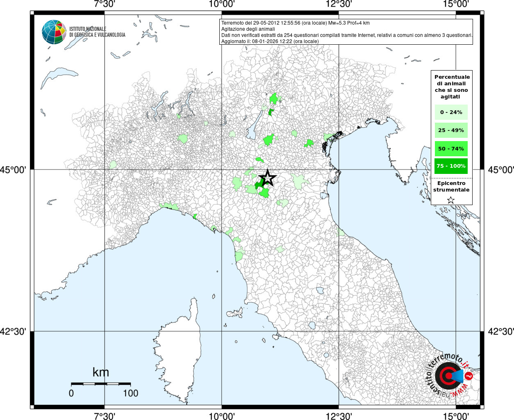
Task: Click the black-and-white km scale bar
Action: (x=101, y=384)
